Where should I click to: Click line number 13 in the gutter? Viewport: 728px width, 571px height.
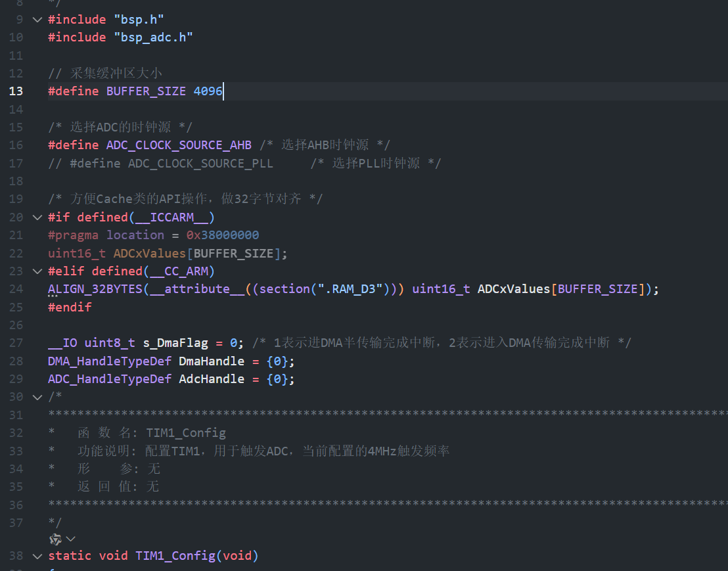[x=16, y=91]
